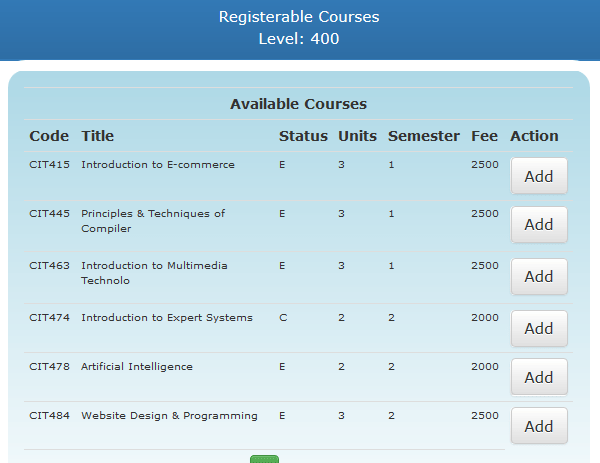
Task: Select the course code CIT478
Action: [49, 367]
